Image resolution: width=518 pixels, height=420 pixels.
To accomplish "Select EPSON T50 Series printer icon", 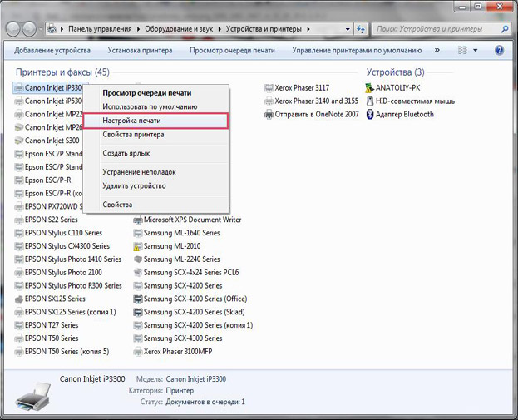I will point(19,338).
